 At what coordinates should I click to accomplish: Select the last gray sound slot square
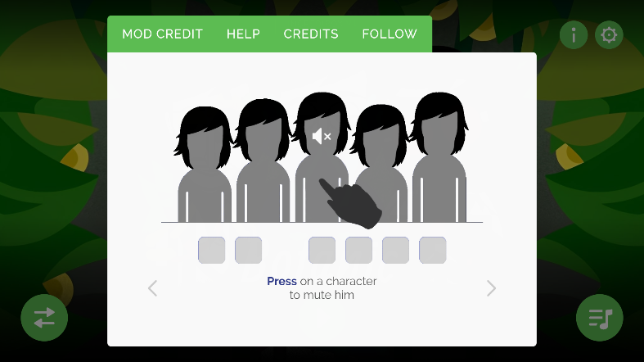point(433,250)
